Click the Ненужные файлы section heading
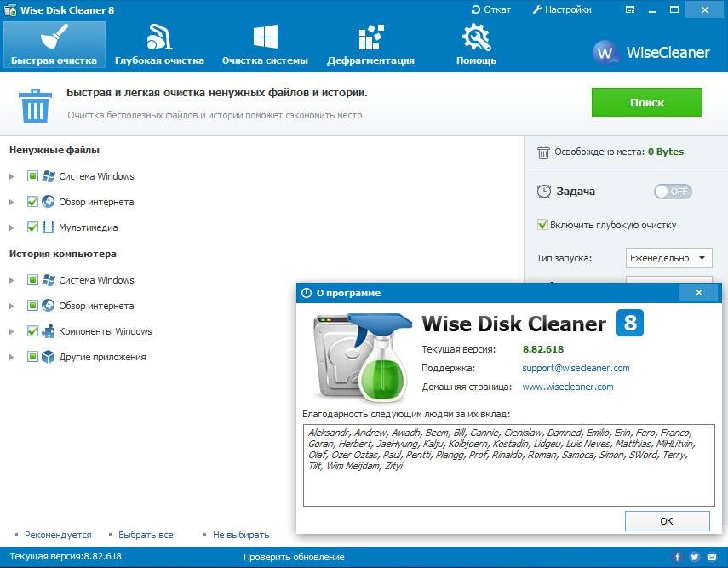Screen dimensions: 728x568 [x=54, y=150]
